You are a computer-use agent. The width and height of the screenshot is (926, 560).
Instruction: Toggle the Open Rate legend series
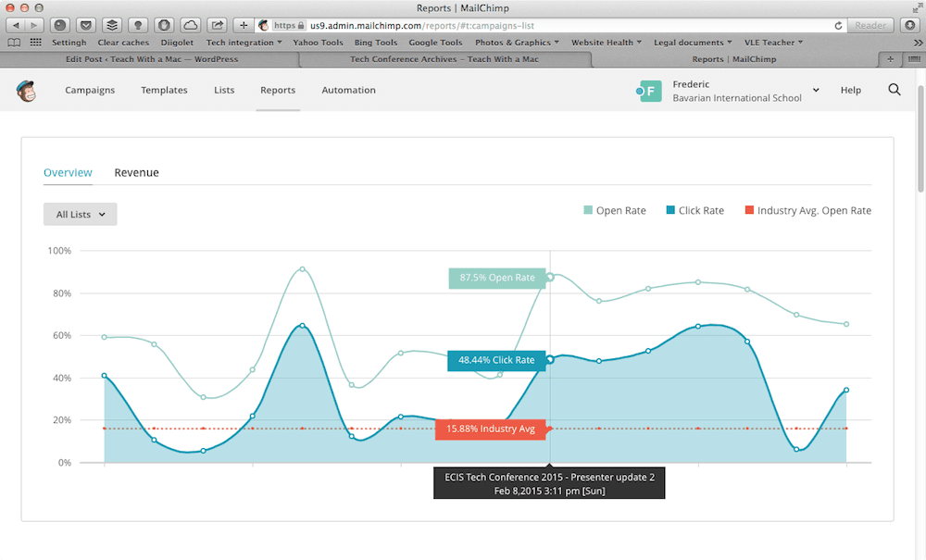(x=614, y=211)
